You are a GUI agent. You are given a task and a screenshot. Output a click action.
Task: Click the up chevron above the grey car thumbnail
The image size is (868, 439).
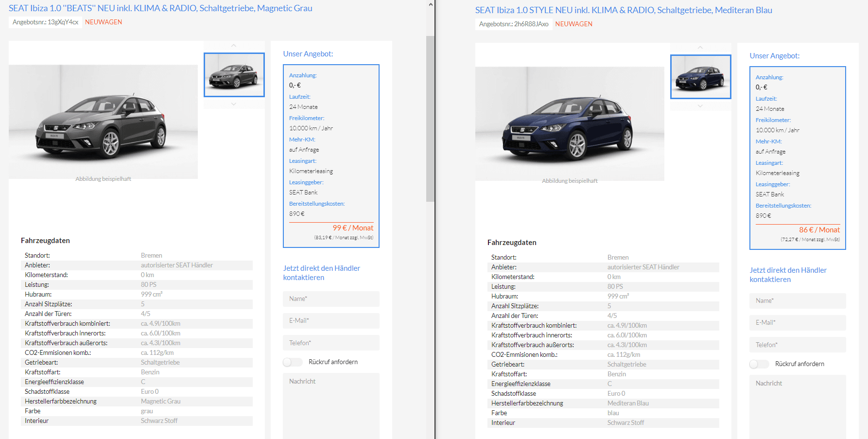click(234, 46)
